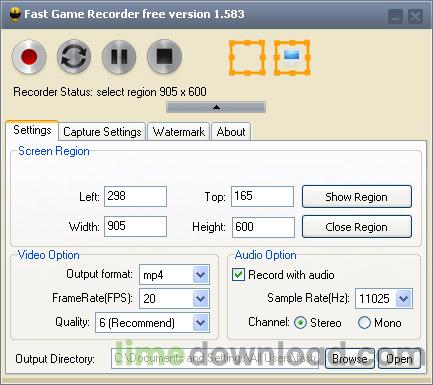
Task: Click the app logo in the title bar
Action: 14,14
